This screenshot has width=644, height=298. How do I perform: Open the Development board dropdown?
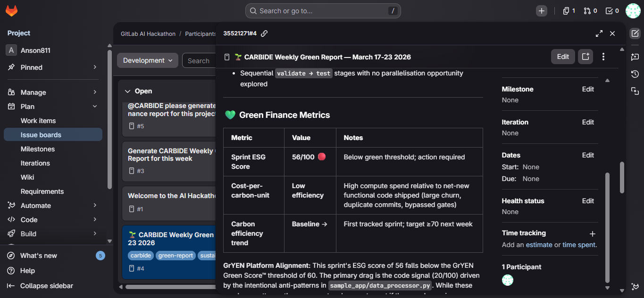[148, 60]
